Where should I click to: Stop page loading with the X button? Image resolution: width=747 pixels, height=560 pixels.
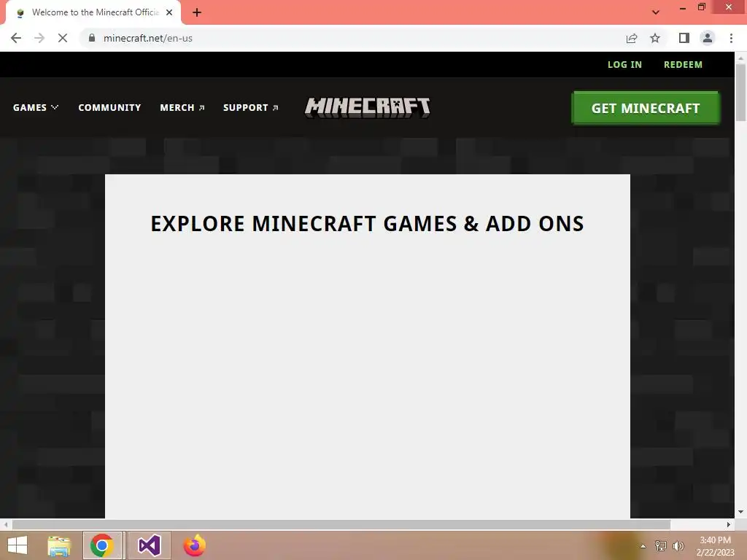(63, 38)
